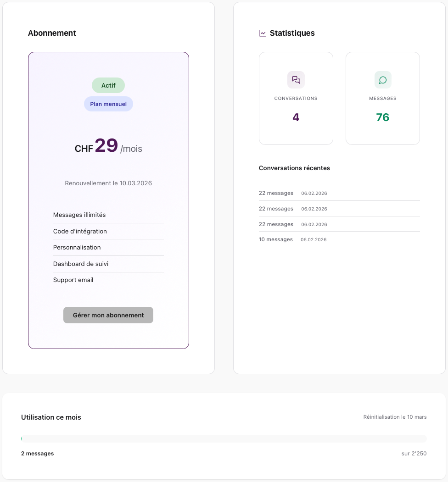The image size is (448, 482).
Task: Open the Renouvellement le 10.03.2026 link
Action: tap(108, 183)
